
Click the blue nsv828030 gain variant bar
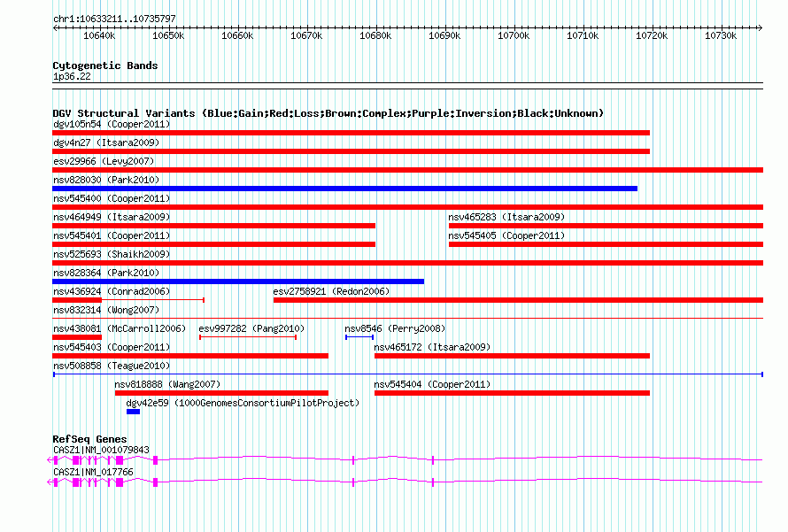(x=344, y=189)
